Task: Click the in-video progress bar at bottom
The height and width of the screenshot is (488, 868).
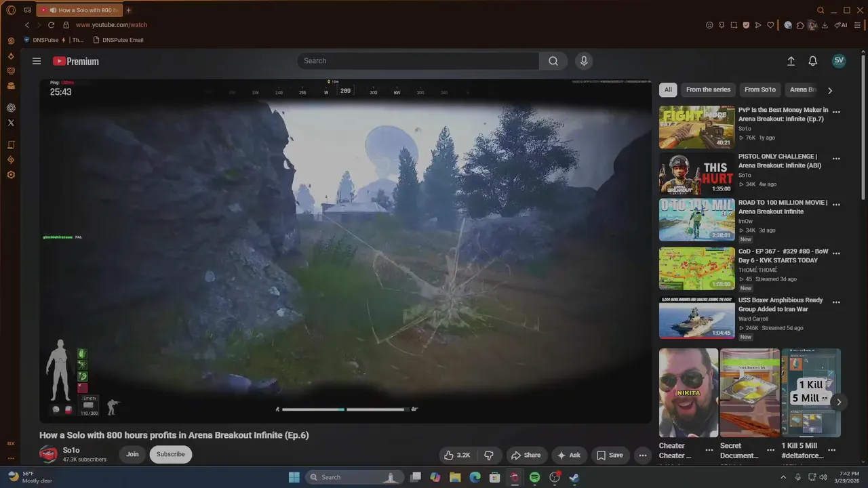Action: 345,409
